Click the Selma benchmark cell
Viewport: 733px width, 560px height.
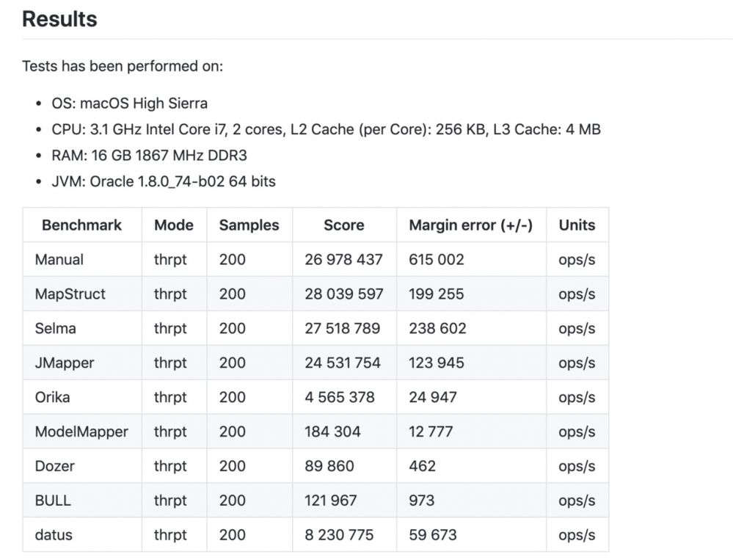coord(56,329)
